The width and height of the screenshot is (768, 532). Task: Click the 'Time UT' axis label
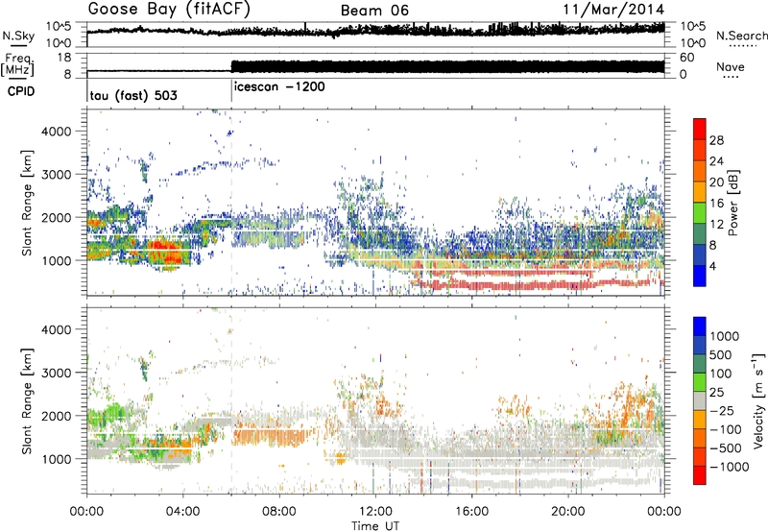coord(375,525)
